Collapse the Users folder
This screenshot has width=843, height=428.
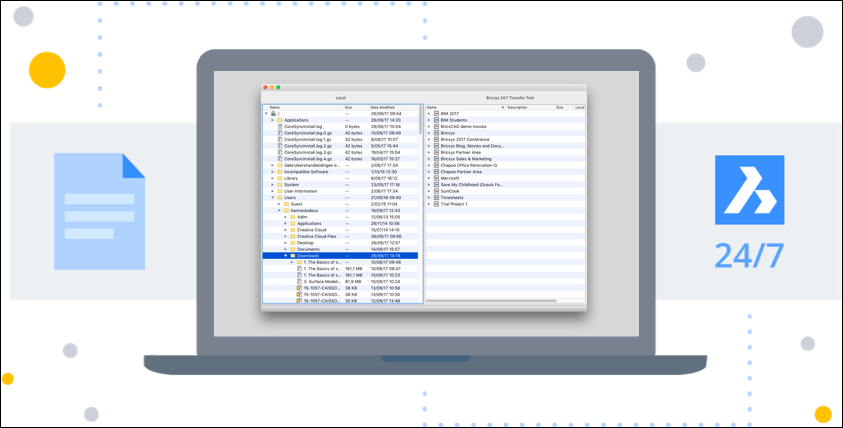tap(273, 197)
